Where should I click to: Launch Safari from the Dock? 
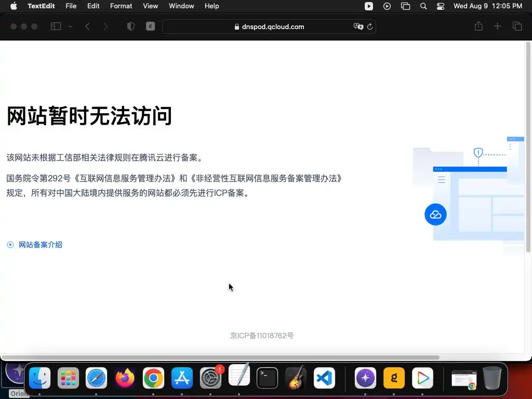[x=96, y=378]
